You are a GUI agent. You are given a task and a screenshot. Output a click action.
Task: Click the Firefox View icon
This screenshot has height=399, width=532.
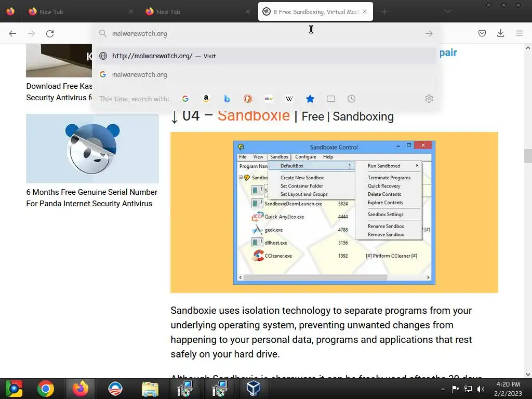click(x=10, y=11)
